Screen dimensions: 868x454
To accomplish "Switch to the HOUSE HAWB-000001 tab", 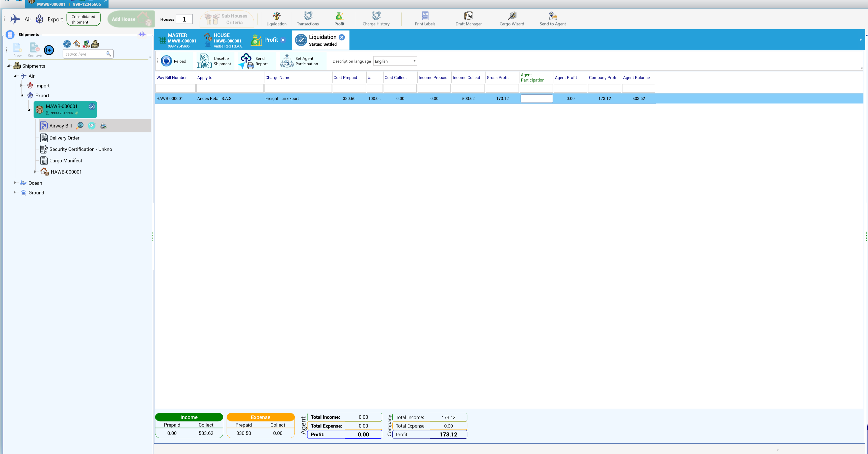I will pyautogui.click(x=223, y=40).
